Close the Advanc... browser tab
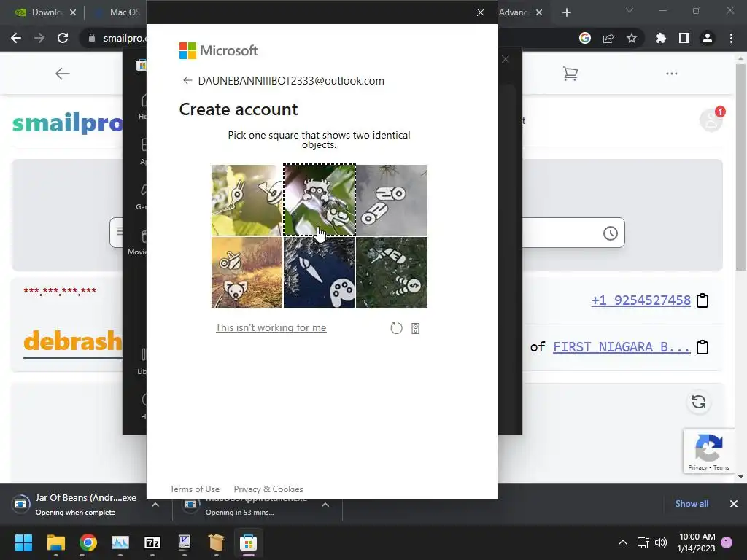 pos(539,12)
